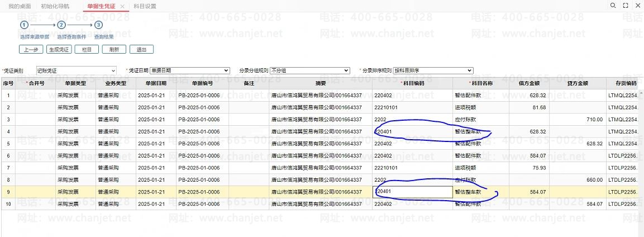Click the search magnifier icon
This screenshot has height=237, width=644.
pos(613,6)
